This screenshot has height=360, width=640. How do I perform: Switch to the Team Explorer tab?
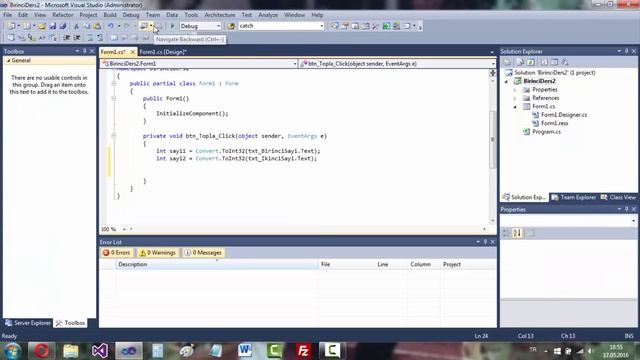tap(573, 198)
